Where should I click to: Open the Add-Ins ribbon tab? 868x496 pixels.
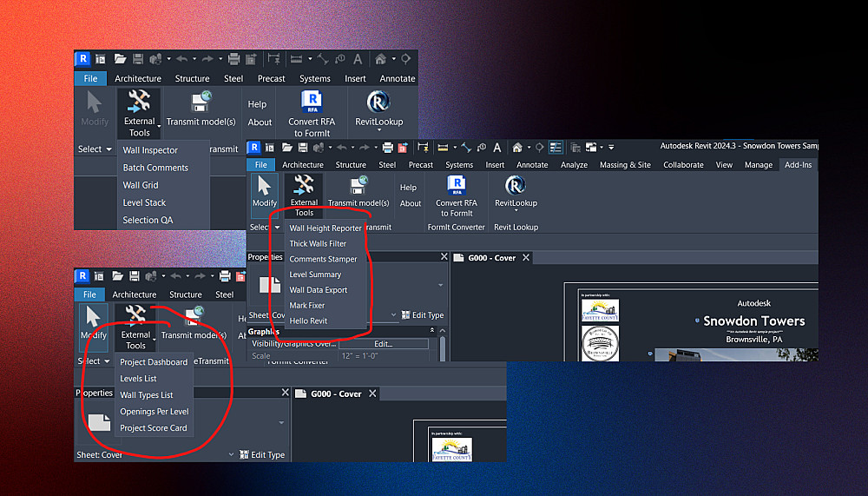coord(798,164)
